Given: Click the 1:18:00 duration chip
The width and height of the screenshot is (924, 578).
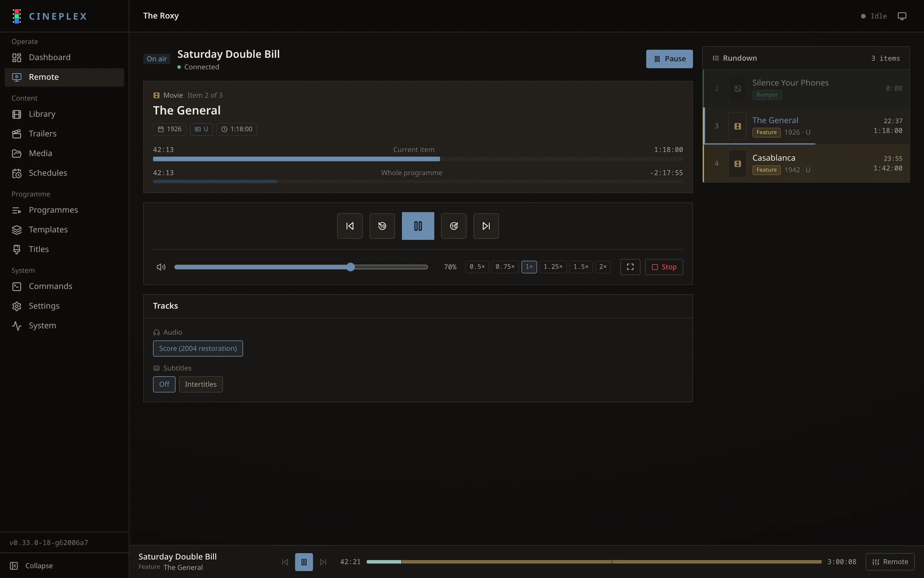Looking at the screenshot, I should click(x=237, y=129).
